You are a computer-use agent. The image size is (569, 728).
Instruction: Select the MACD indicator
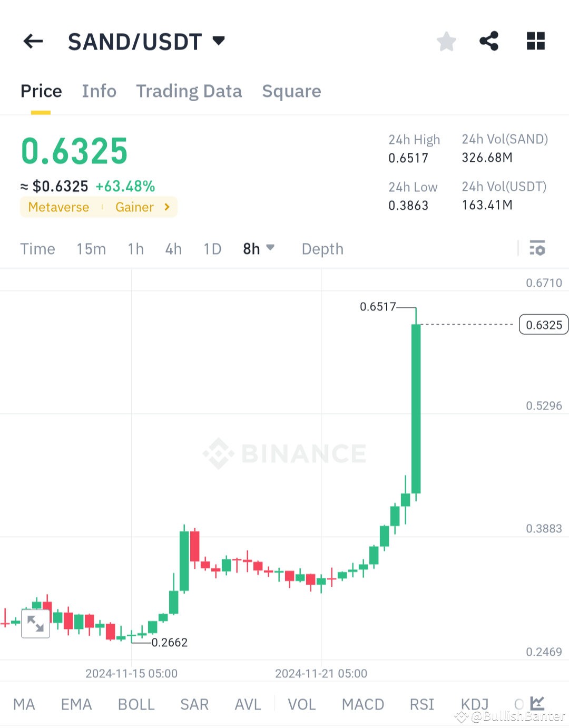(362, 704)
